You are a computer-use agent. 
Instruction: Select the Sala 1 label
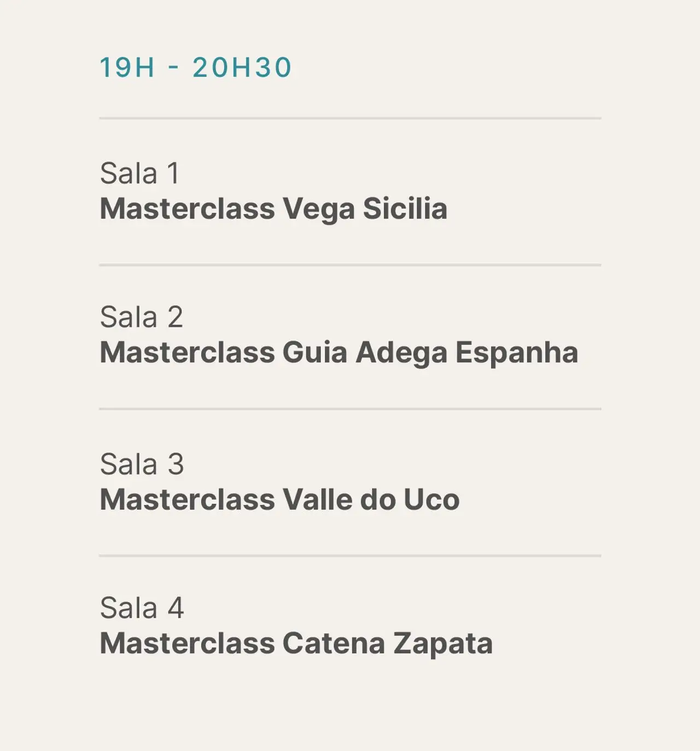tap(140, 173)
